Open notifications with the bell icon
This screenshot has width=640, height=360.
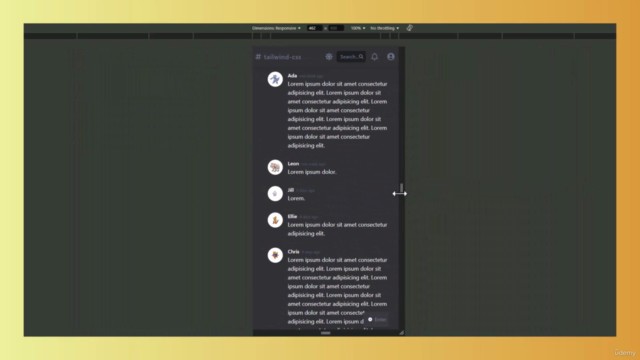coord(374,57)
